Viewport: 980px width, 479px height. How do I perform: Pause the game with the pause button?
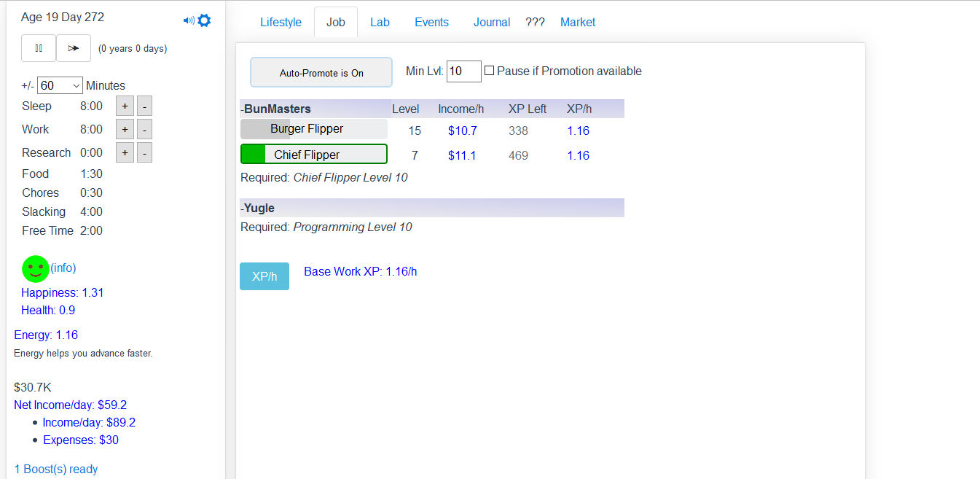click(39, 48)
